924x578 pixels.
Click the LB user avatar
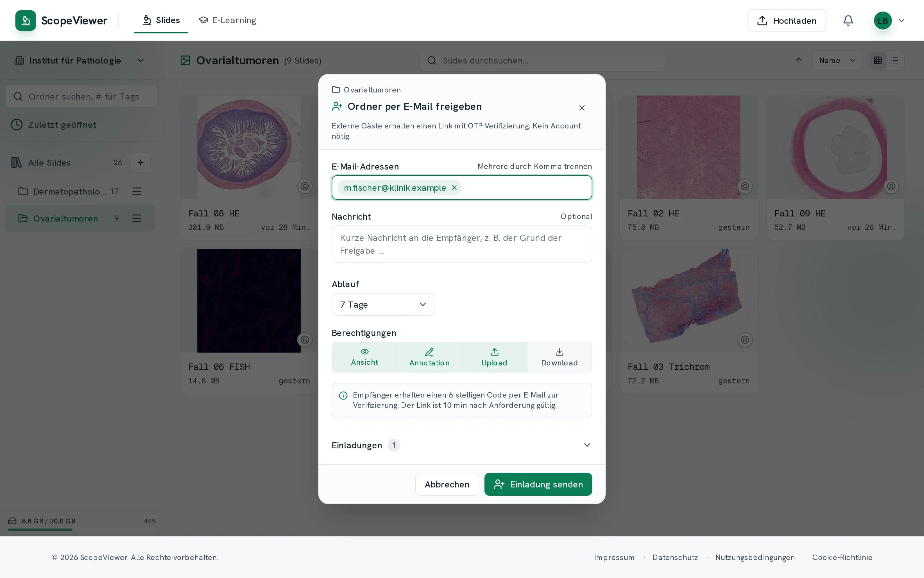click(x=883, y=21)
